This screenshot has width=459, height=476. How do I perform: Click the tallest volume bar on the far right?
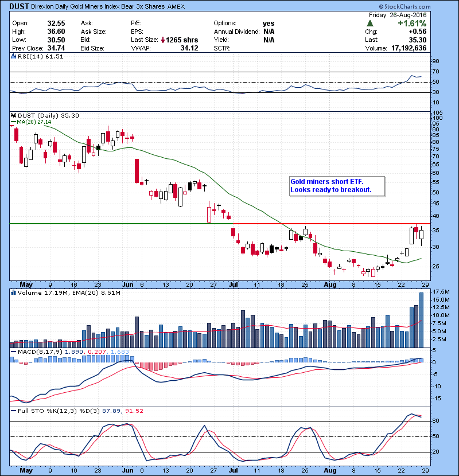click(421, 320)
